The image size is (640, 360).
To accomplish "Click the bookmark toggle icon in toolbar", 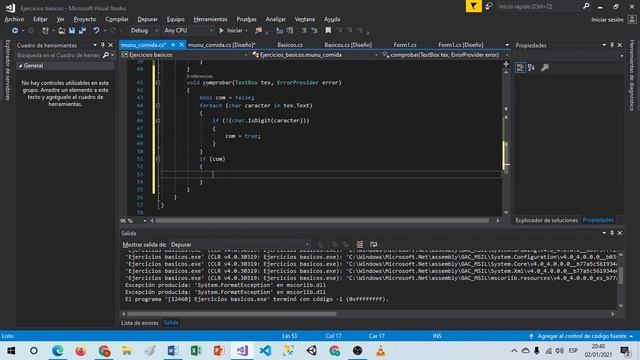I will 328,31.
